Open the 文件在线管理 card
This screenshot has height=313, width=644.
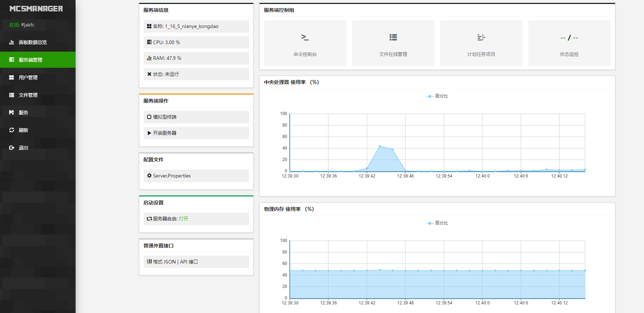click(393, 43)
